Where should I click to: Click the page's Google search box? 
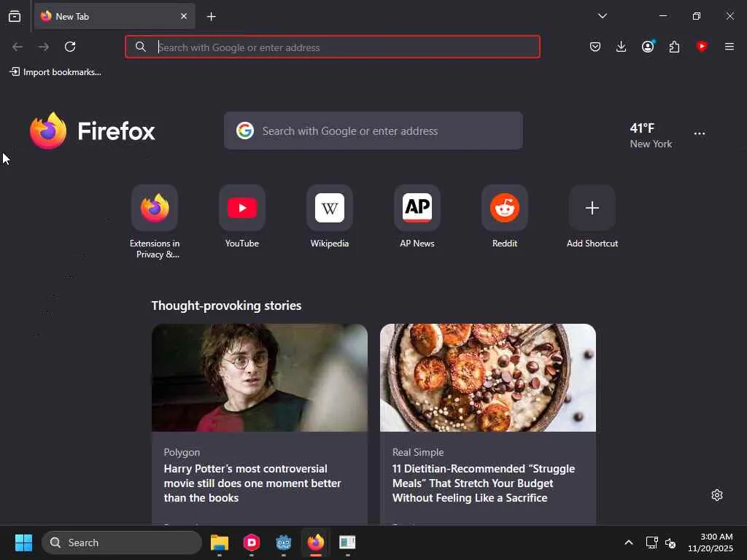[x=373, y=131]
